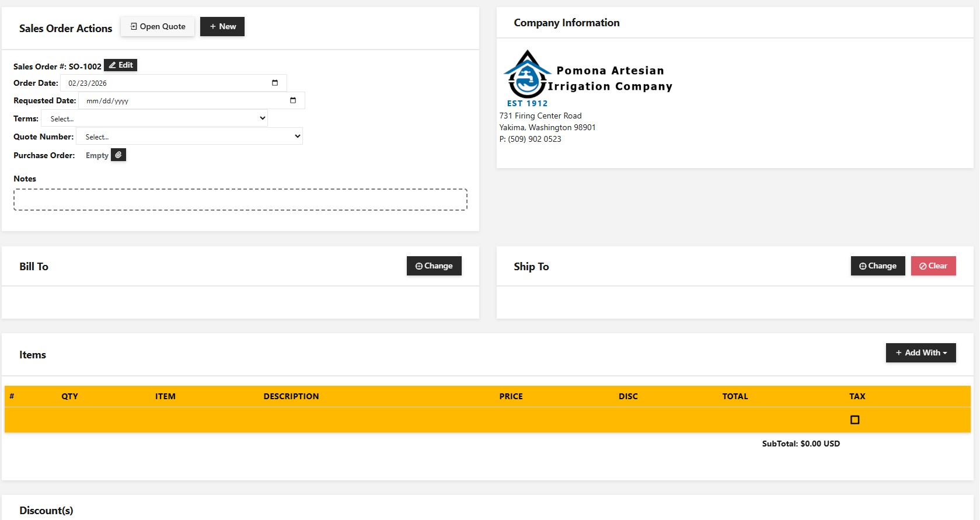Change the Ship To address
Image resolution: width=980 pixels, height=520 pixels.
tap(877, 266)
